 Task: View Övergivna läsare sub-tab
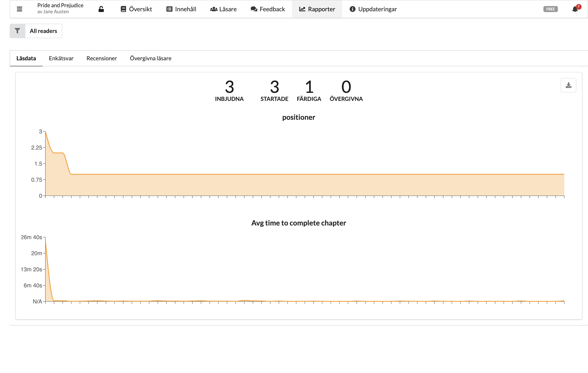click(150, 58)
